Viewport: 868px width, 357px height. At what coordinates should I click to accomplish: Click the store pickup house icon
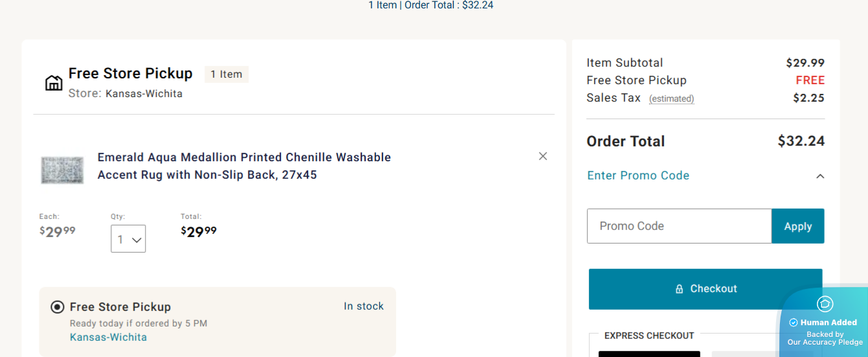click(54, 83)
